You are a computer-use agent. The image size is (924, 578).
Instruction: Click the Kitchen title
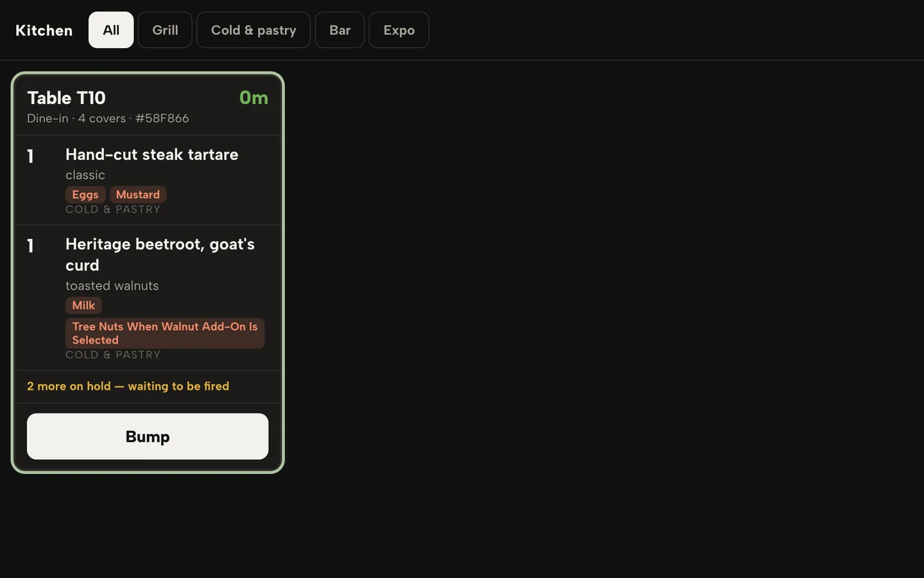pos(44,30)
